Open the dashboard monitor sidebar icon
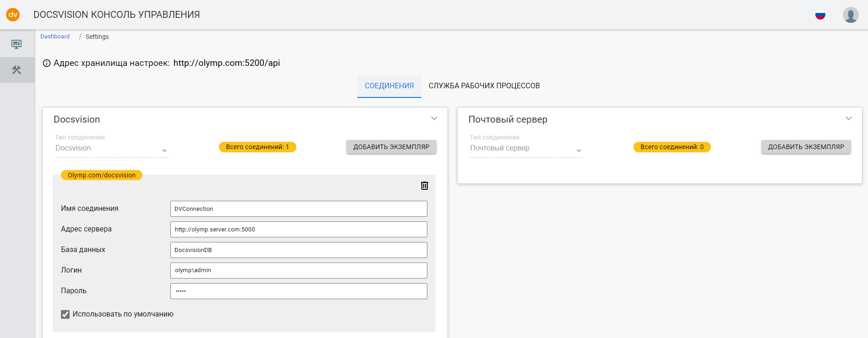This screenshot has width=868, height=338. (16, 44)
